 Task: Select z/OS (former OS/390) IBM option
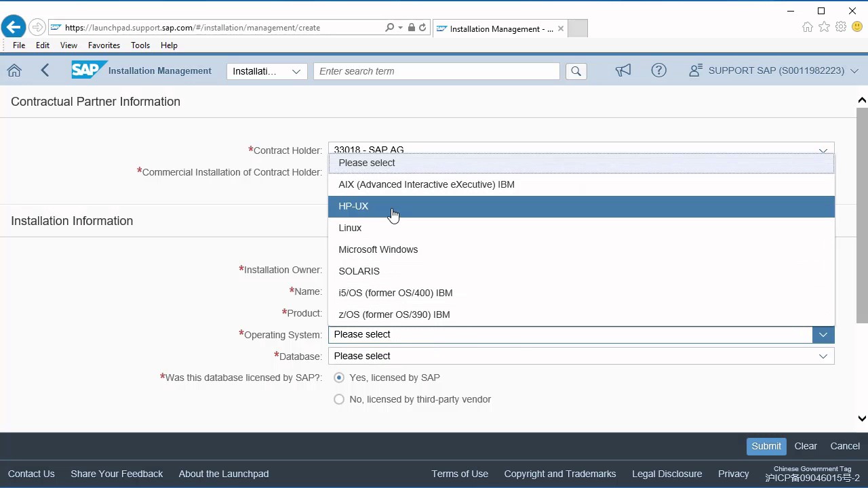[581, 314]
